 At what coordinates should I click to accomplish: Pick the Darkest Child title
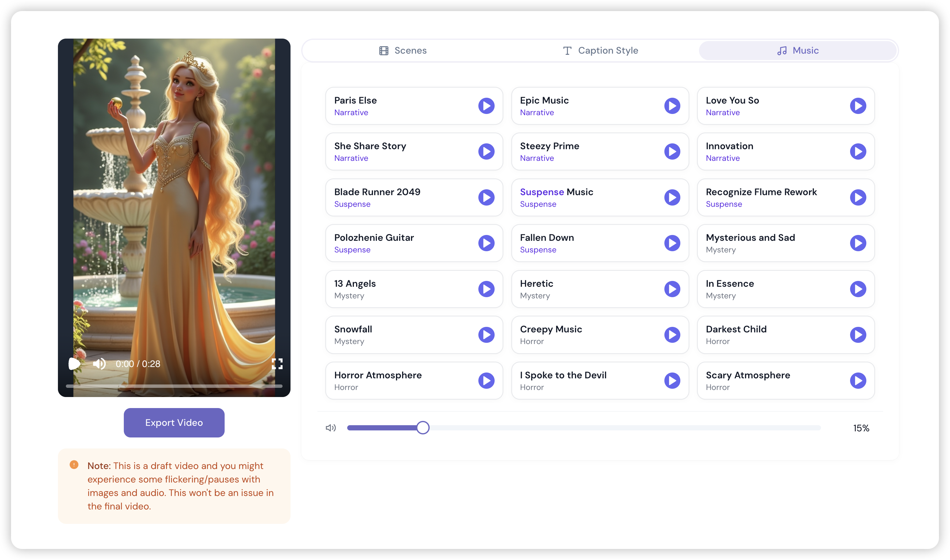pyautogui.click(x=736, y=329)
